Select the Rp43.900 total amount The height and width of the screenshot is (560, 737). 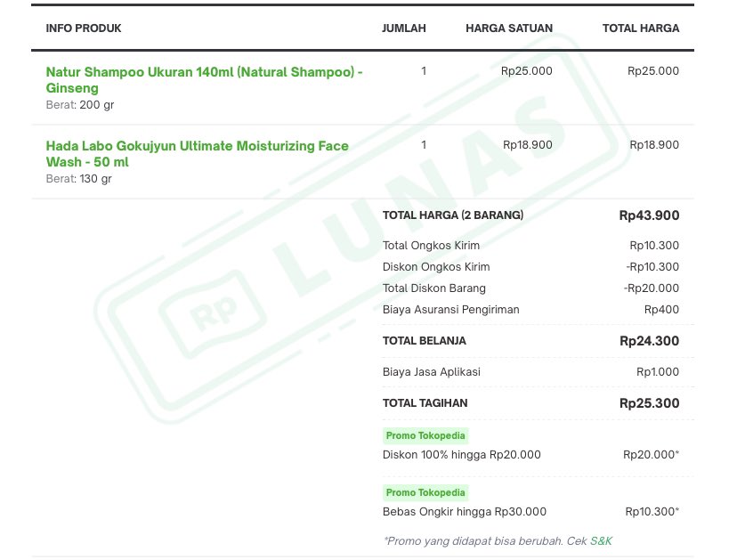coord(649,215)
